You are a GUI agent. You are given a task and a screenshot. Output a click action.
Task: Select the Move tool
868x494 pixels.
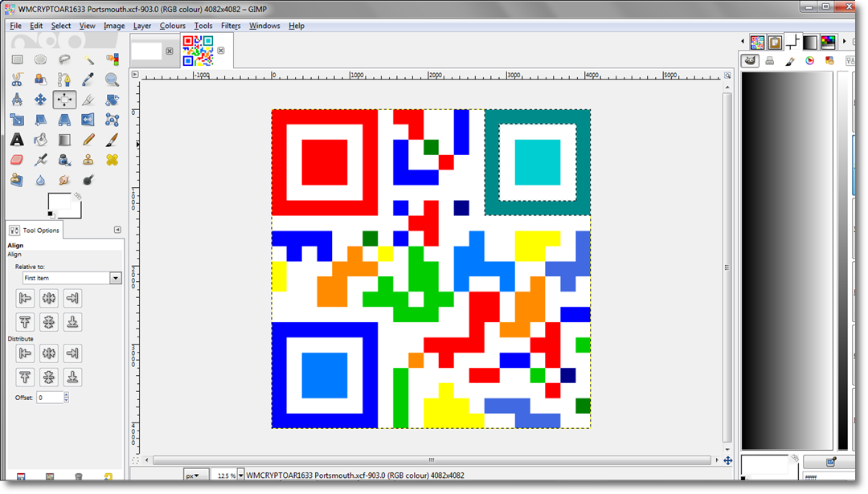tap(40, 100)
